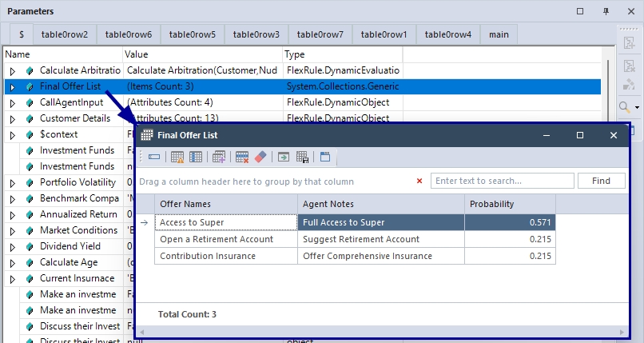The width and height of the screenshot is (644, 343).
Task: Click the Type column header in Parameters
Action: (x=343, y=54)
